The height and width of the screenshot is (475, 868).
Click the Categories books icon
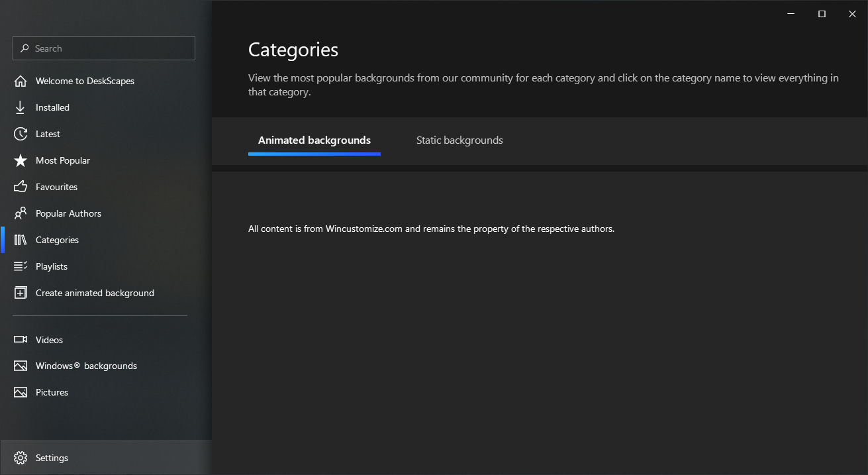(21, 240)
